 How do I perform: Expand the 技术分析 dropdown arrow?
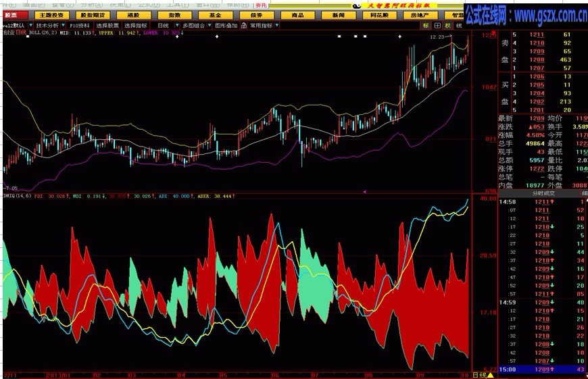point(63,26)
